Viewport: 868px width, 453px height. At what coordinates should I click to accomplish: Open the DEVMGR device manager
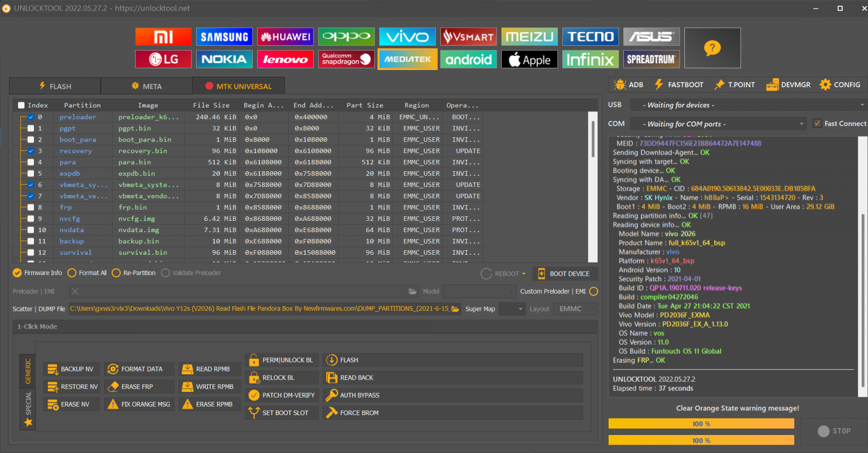[788, 85]
